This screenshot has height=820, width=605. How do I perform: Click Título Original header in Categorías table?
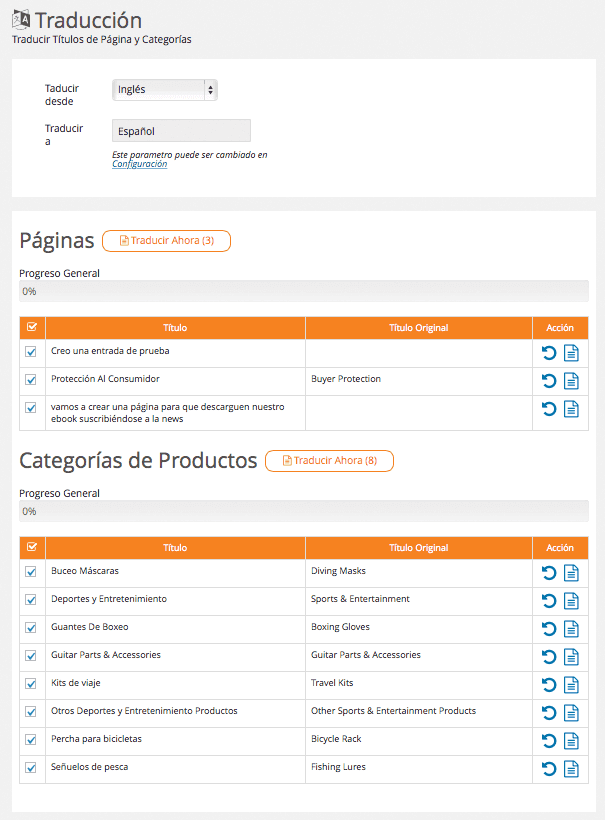pyautogui.click(x=418, y=548)
